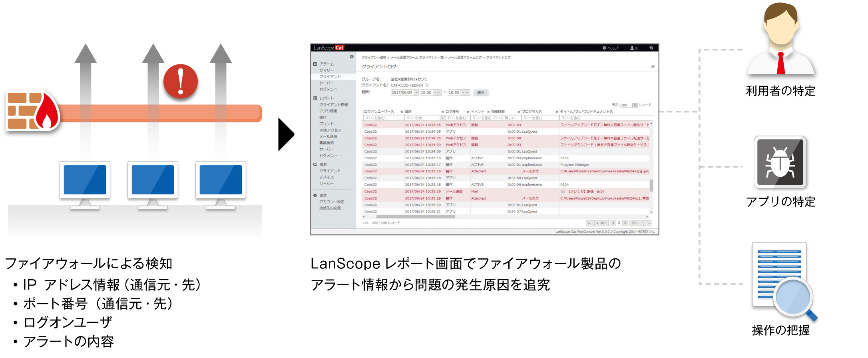
Task: Select クライアント under アラーム
Action: (x=330, y=76)
